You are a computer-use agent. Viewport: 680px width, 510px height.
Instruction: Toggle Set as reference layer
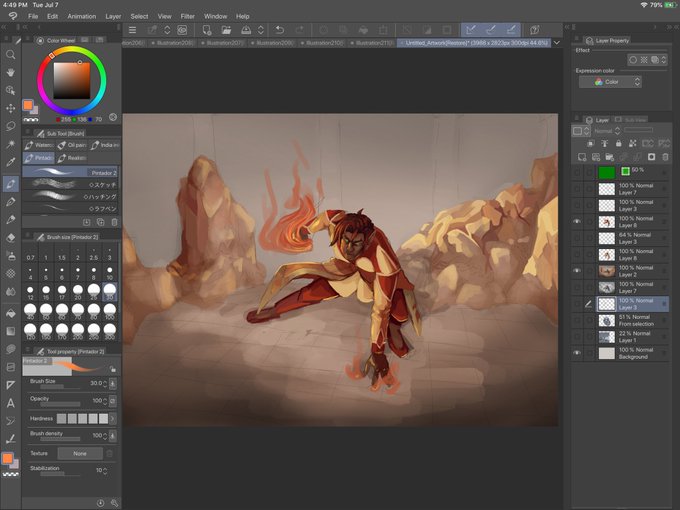[x=605, y=143]
